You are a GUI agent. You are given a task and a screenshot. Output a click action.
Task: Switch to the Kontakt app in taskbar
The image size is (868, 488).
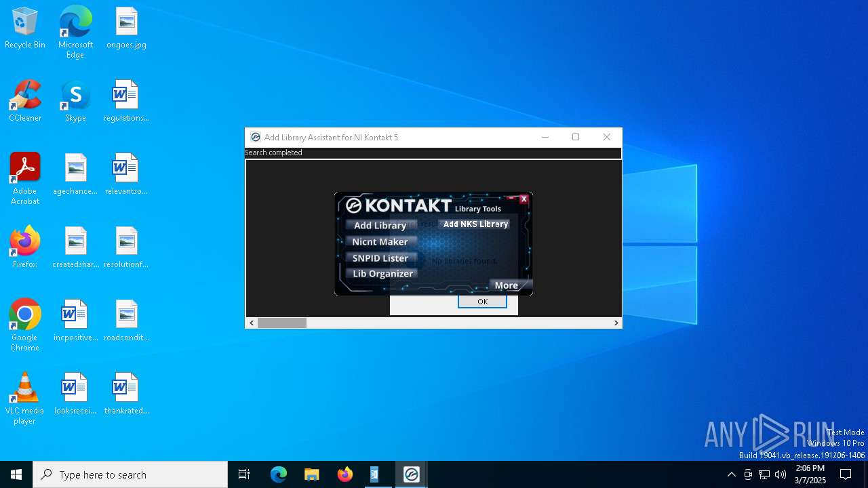(x=411, y=474)
